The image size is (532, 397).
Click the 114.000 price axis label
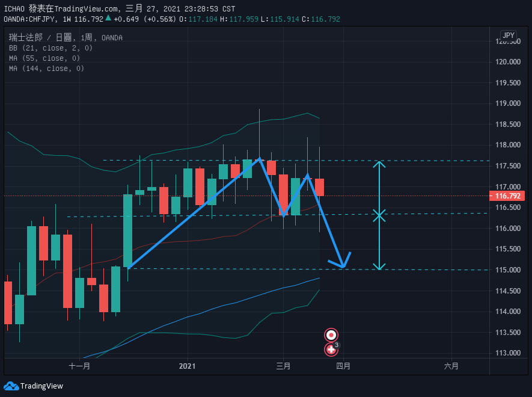tap(508, 312)
